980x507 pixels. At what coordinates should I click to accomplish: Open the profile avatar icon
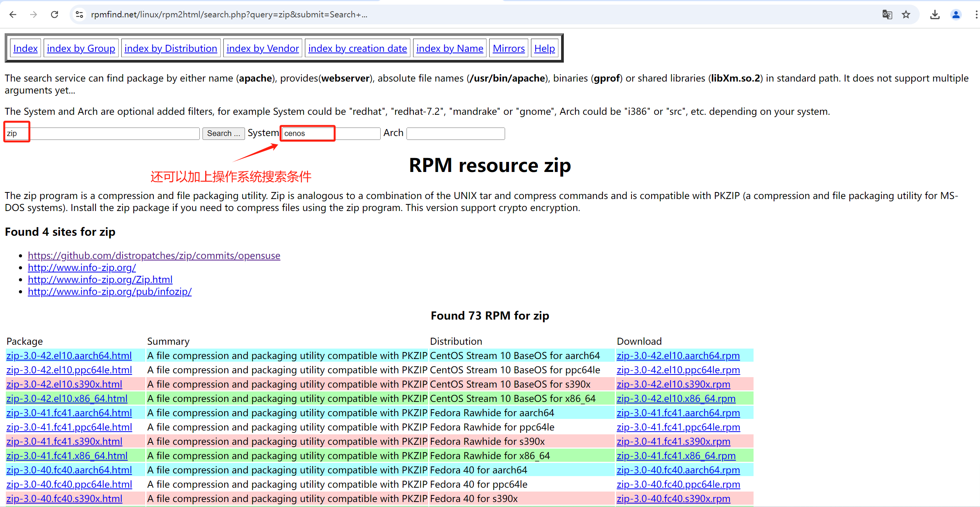[x=956, y=15]
